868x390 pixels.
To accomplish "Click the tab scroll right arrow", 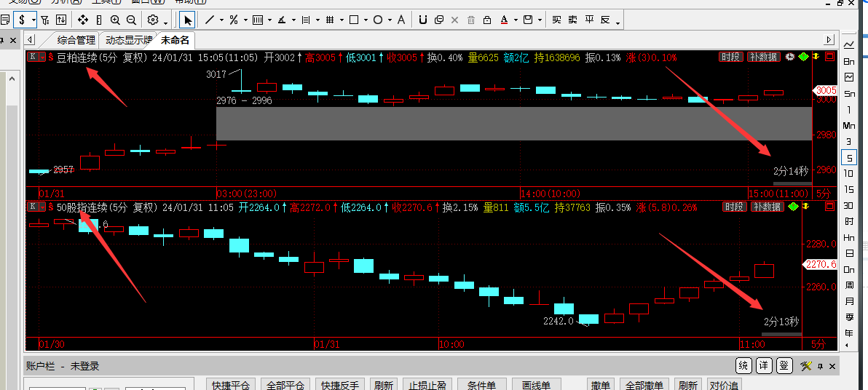I will pos(829,40).
